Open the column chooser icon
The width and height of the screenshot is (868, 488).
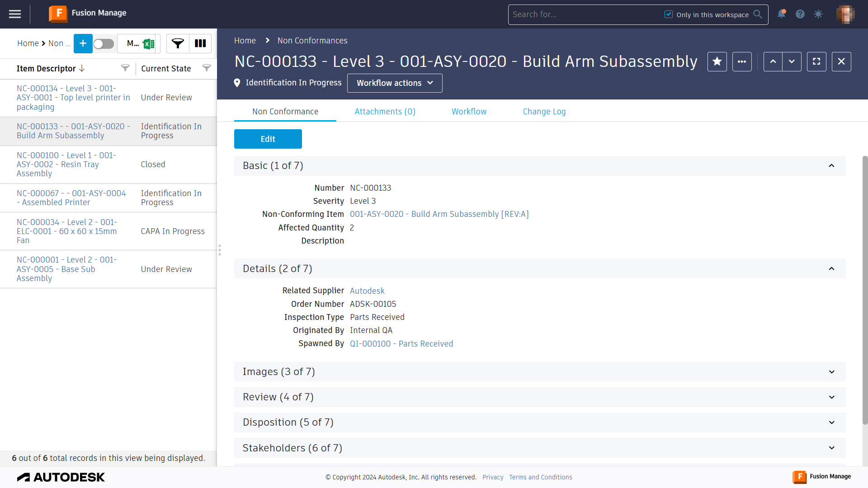click(200, 43)
